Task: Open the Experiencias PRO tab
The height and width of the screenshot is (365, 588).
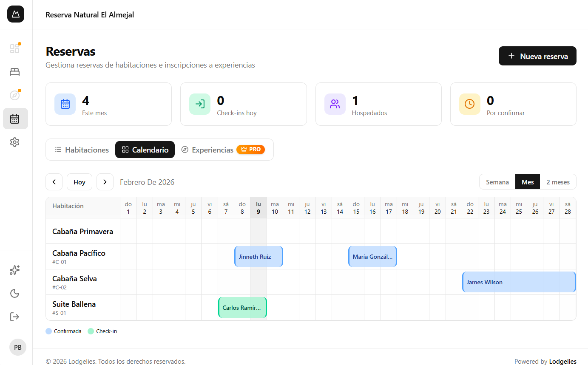Action: [x=213, y=150]
